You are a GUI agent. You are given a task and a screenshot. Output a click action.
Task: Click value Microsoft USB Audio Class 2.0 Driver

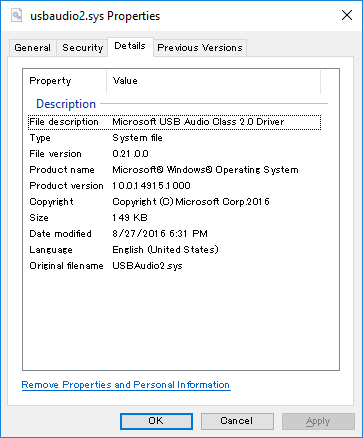(x=198, y=122)
